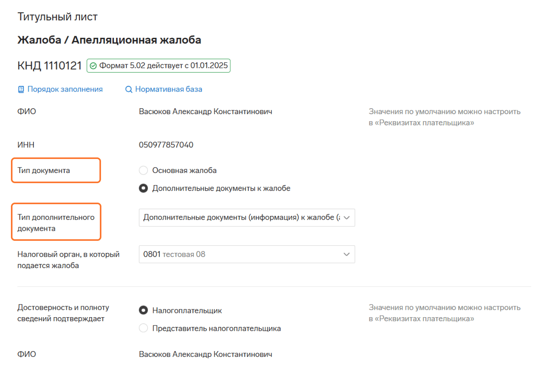Follow the Нормативная база link
Screen dimensions: 553x392
(168, 89)
